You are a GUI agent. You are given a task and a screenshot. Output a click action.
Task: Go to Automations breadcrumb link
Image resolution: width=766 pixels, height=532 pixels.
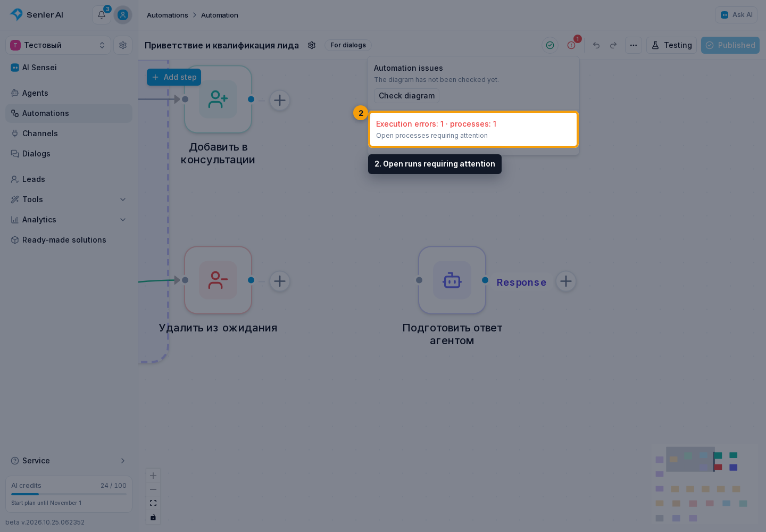168,15
